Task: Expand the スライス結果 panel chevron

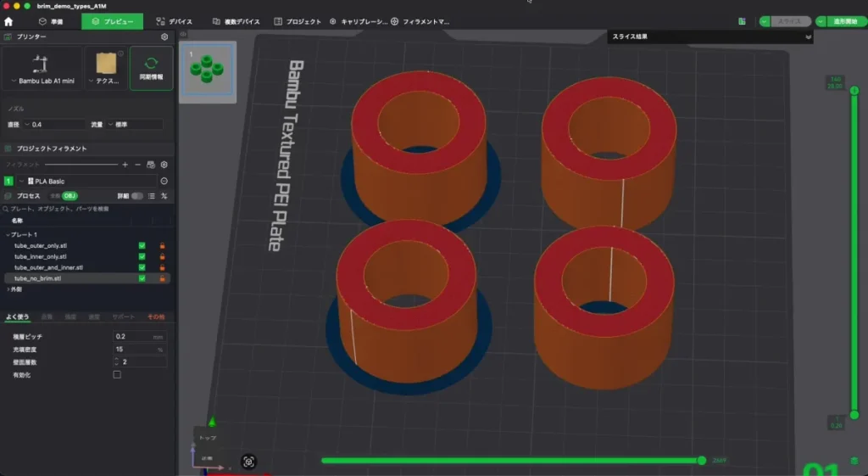Action: coord(808,37)
